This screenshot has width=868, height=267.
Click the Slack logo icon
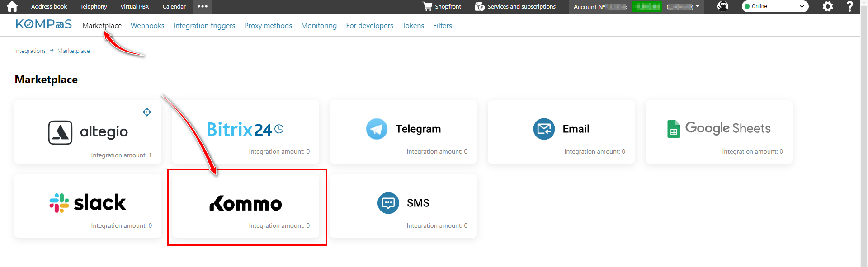point(59,203)
